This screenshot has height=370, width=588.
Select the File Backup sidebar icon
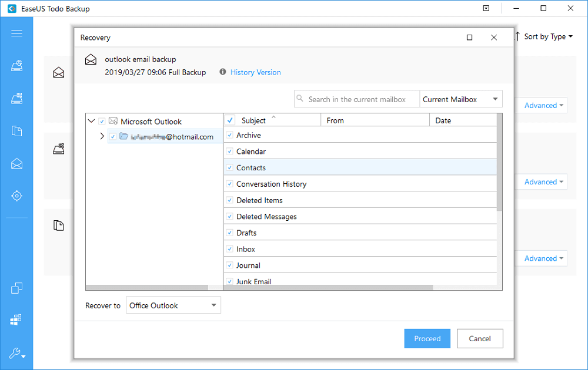coord(16,131)
